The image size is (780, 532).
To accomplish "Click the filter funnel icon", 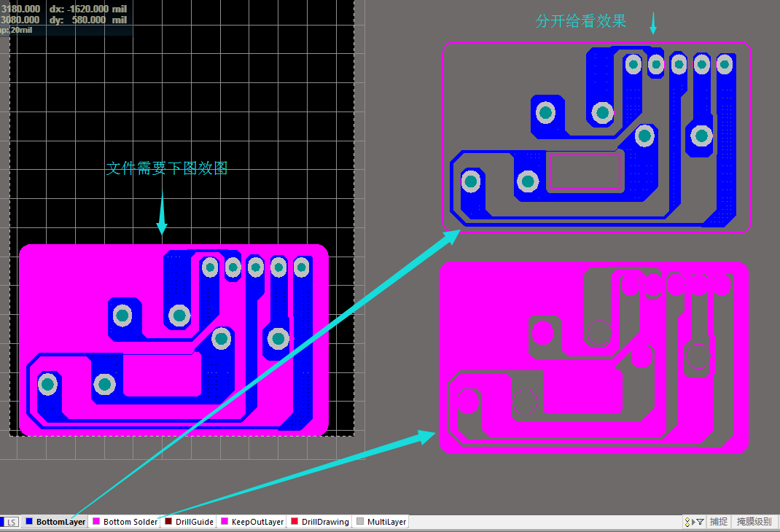I will 701,522.
